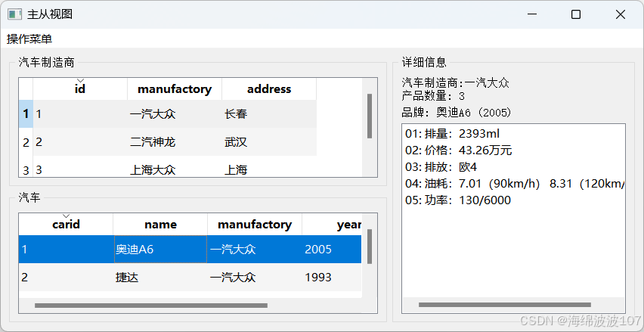The image size is (644, 332).
Task: Open the 操作菜单 menu
Action: (x=29, y=39)
